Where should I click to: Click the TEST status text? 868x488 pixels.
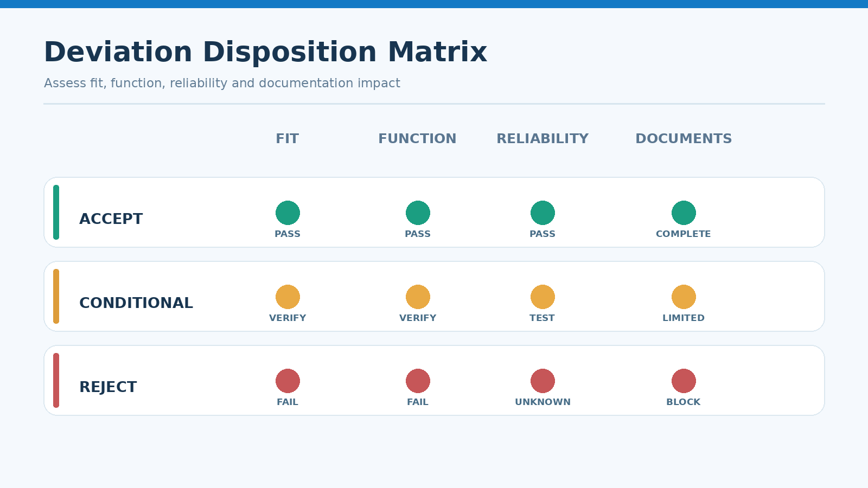[542, 318]
